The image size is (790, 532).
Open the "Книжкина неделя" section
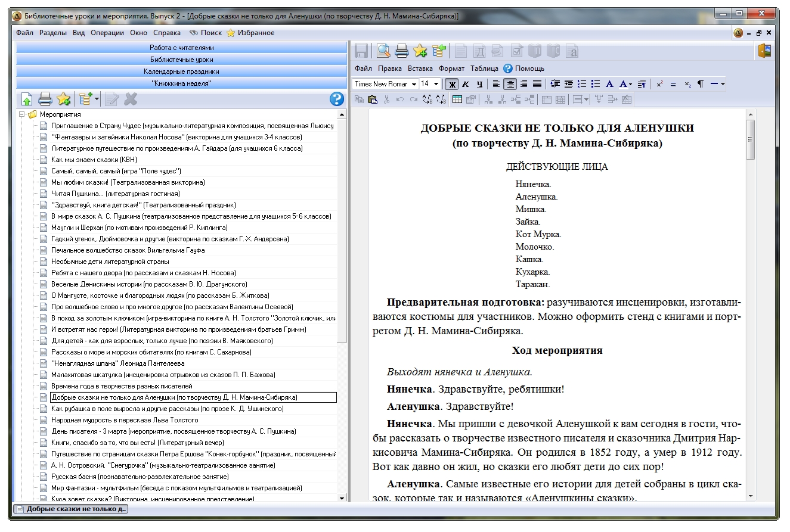181,83
